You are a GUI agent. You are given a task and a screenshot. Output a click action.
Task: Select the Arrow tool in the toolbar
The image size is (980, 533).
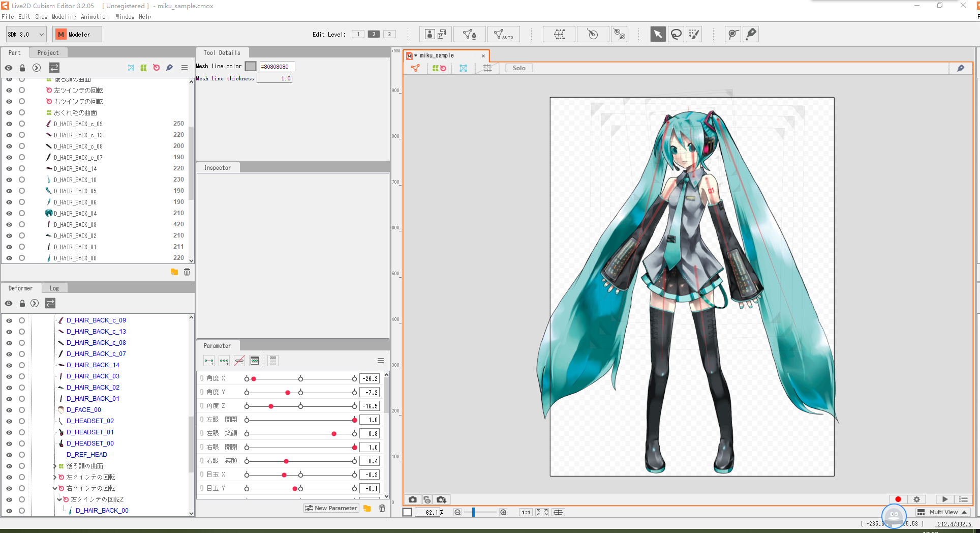point(658,34)
